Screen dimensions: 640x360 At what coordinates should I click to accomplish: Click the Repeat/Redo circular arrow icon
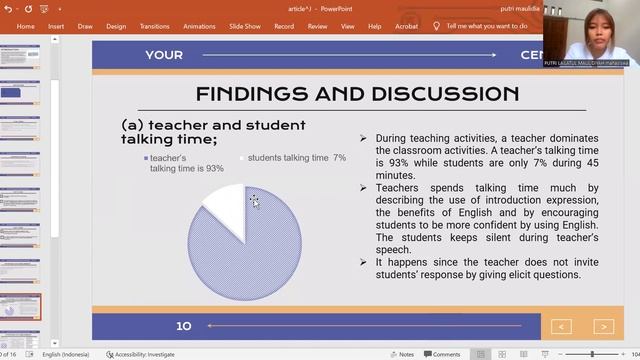(x=28, y=9)
